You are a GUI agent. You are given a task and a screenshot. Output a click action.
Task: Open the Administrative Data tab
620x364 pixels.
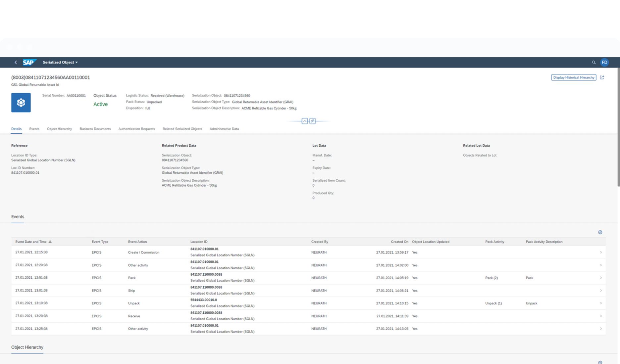(224, 129)
